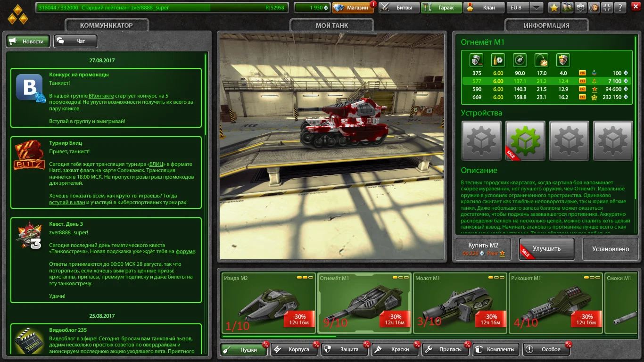This screenshot has width=644, height=362.
Task: Click the turret list horizontal scrollbar
Action: pos(279,337)
